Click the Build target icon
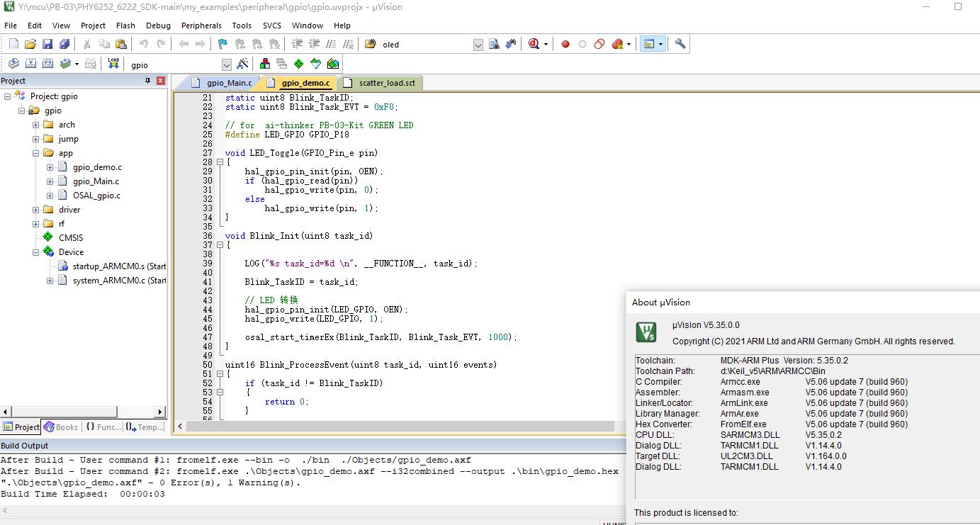This screenshot has height=525, width=980. tap(31, 64)
